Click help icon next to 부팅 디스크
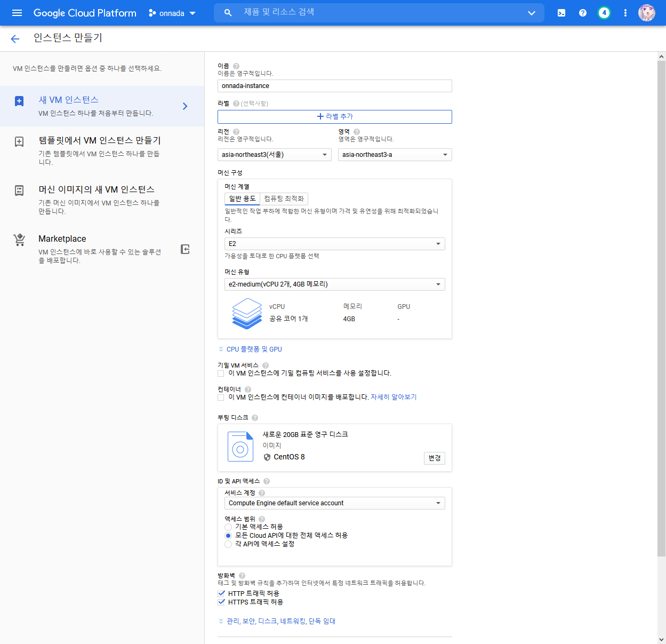This screenshot has width=666, height=644. point(255,418)
